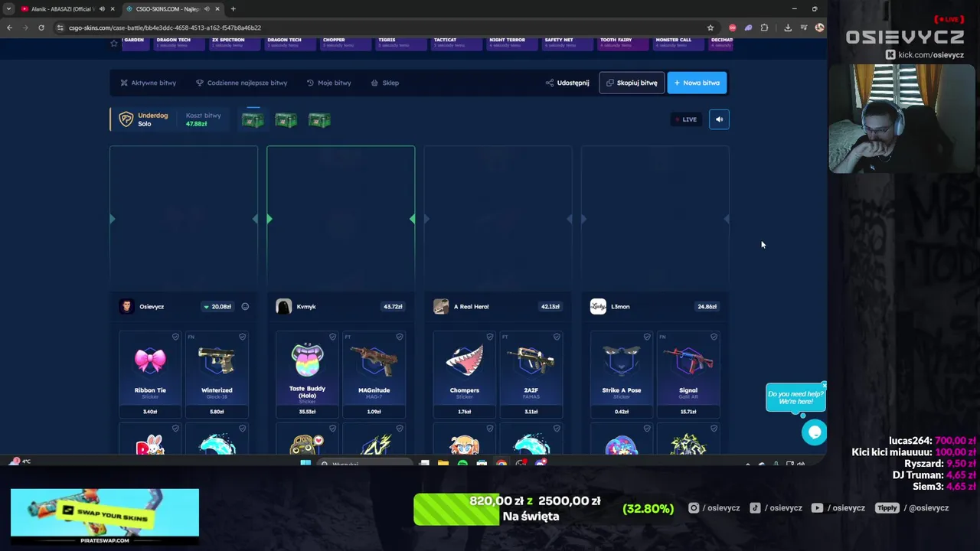Screen dimensions: 980x551
Task: Open the Chompers sticker item
Action: tap(464, 374)
